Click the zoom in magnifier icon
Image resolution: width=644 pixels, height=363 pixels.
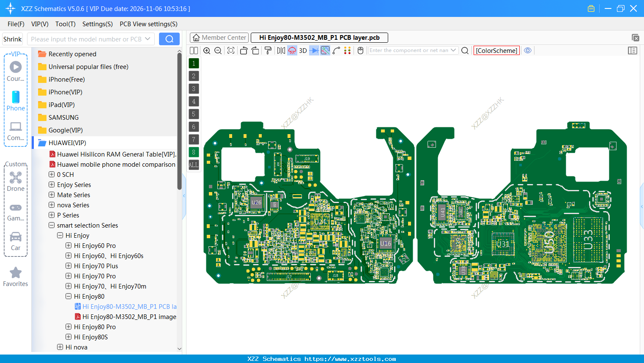pos(207,50)
